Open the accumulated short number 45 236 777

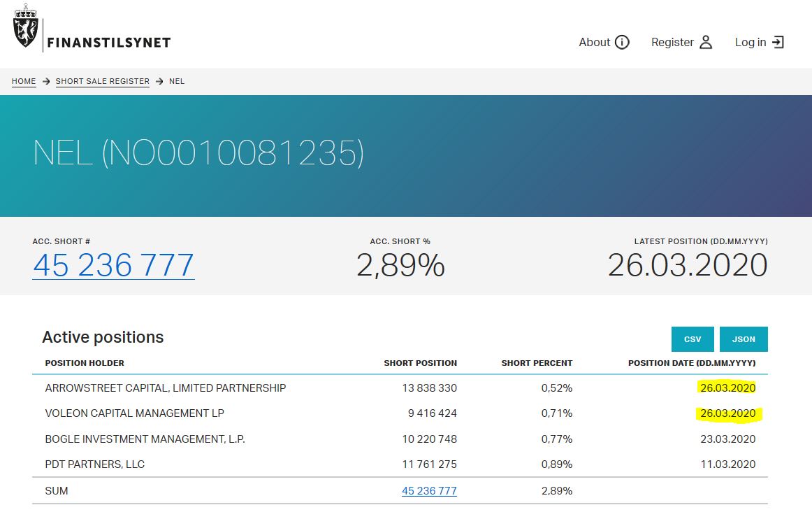pos(113,266)
